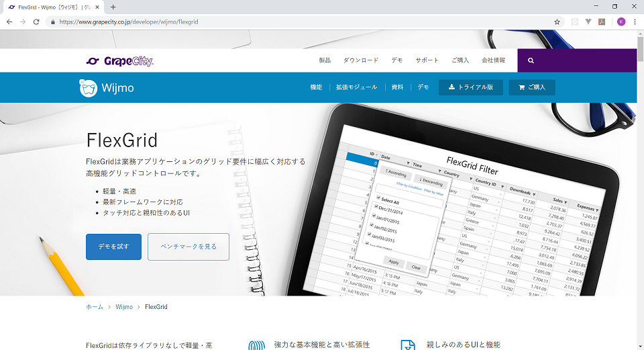Open the site search magnifier icon

point(531,60)
